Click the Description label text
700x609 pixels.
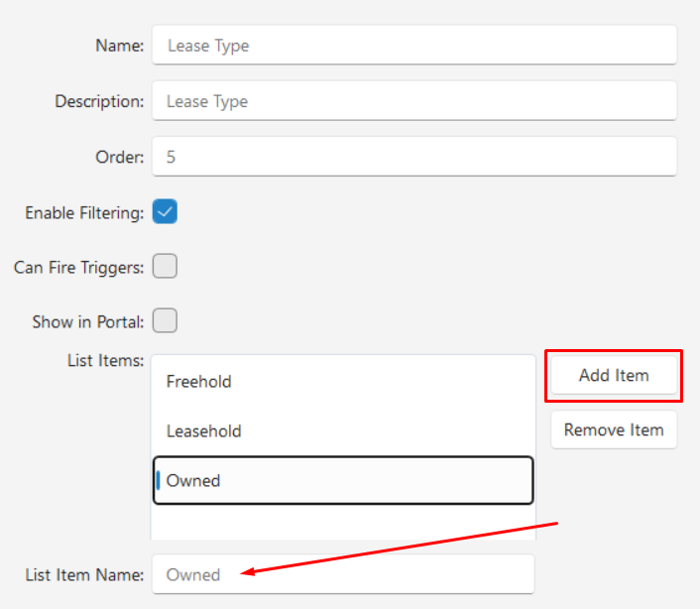click(99, 101)
